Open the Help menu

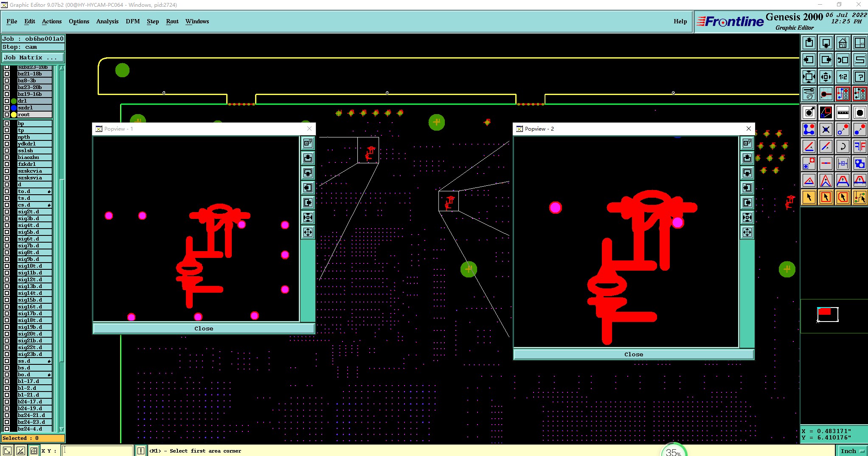pos(680,21)
